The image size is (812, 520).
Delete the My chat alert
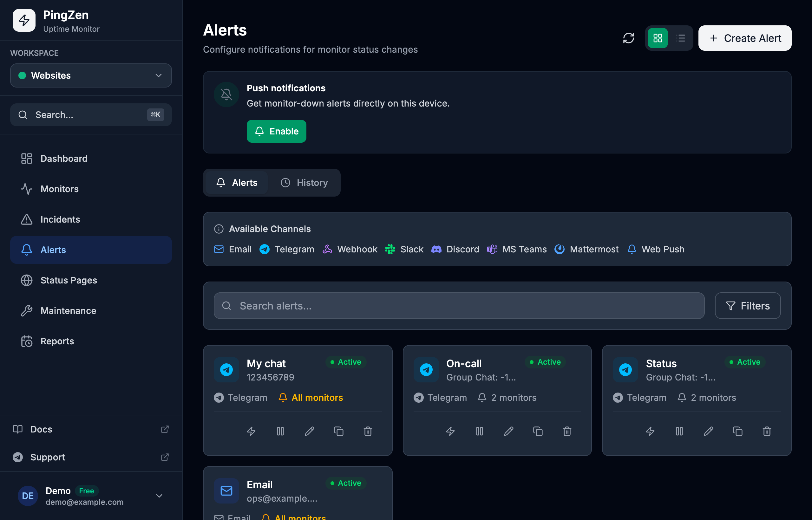pos(368,431)
